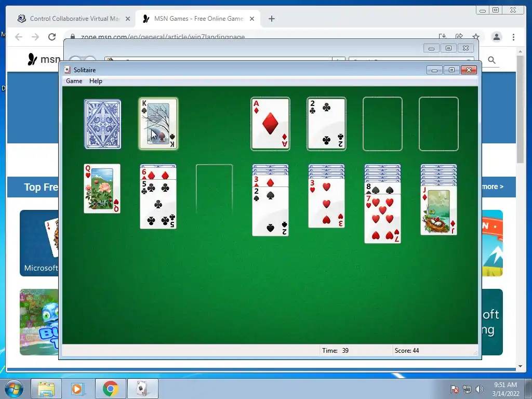Viewport: 532px width, 399px height.
Task: Click the Solitaire taskbar button
Action: [142, 389]
